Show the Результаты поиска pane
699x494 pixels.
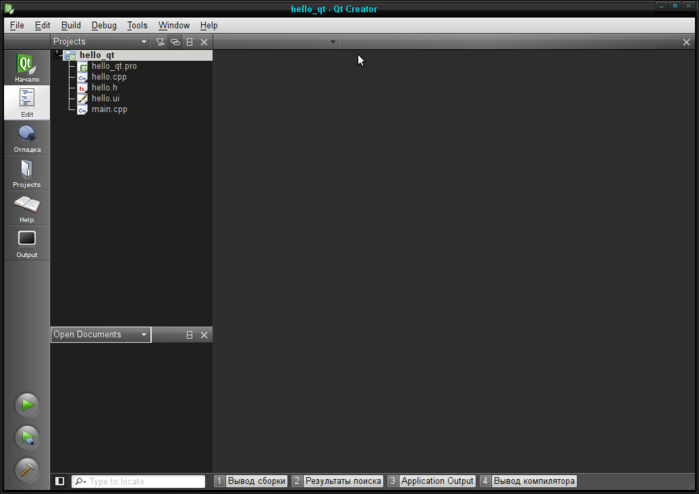click(337, 481)
